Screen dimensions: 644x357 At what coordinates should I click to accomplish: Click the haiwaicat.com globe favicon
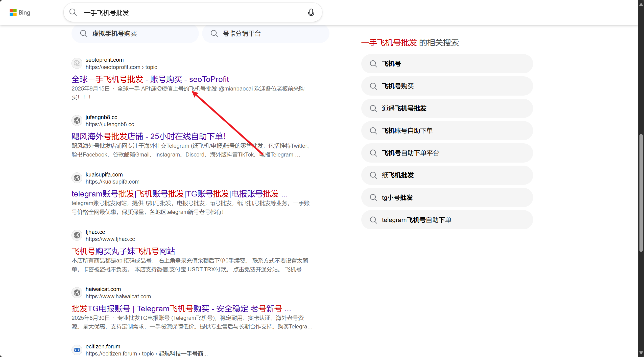pos(77,293)
